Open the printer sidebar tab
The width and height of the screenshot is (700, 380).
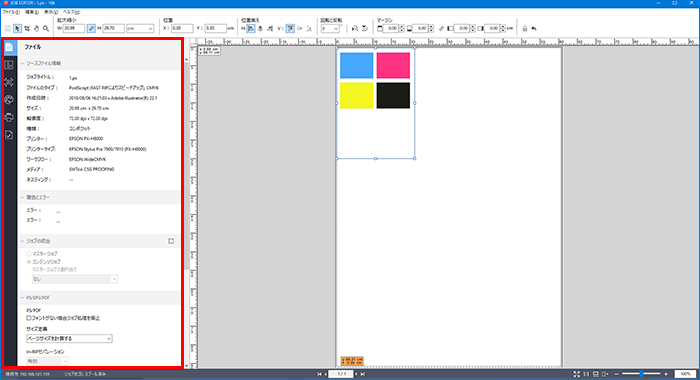coord(9,117)
